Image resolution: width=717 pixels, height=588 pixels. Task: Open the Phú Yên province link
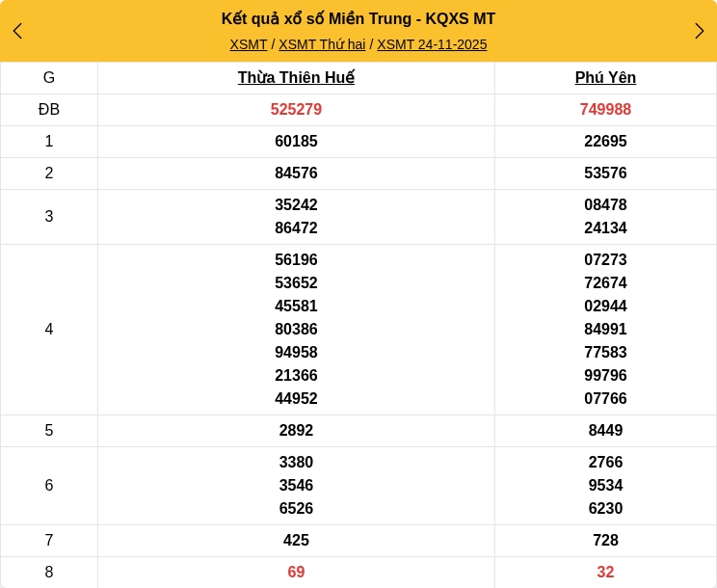pyautogui.click(x=605, y=78)
